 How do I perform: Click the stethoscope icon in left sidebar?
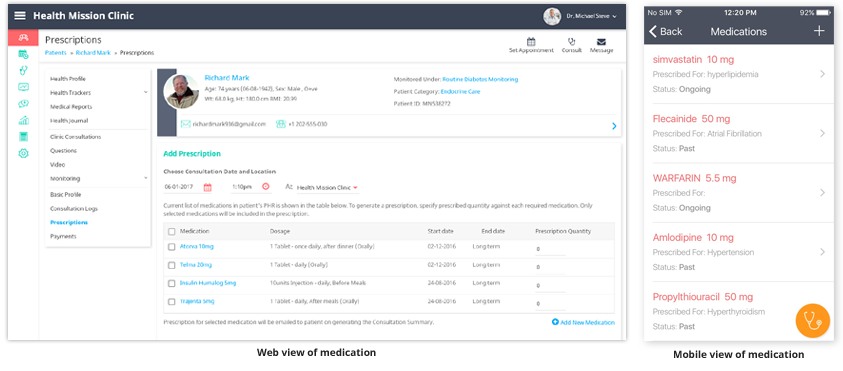23,70
